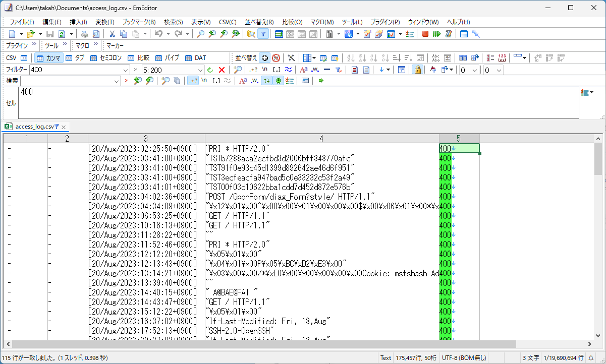
Task: Expand the プラグイン toolbar chevron
Action: click(x=34, y=44)
